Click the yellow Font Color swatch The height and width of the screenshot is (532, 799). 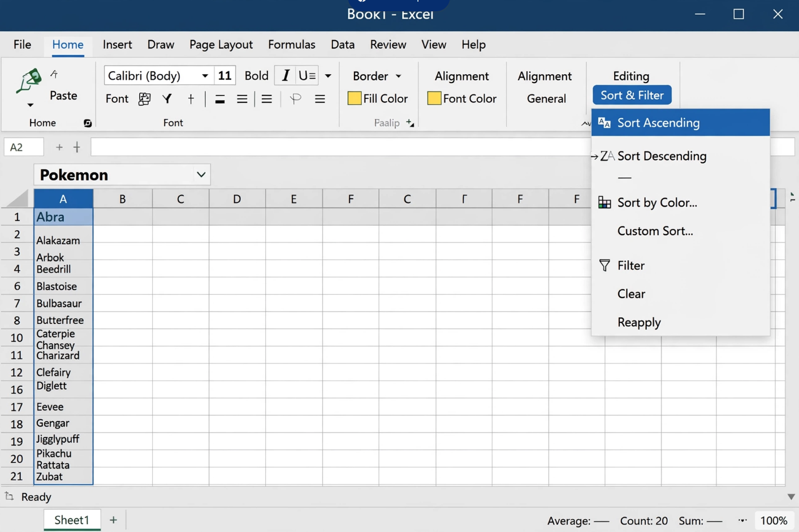point(434,98)
